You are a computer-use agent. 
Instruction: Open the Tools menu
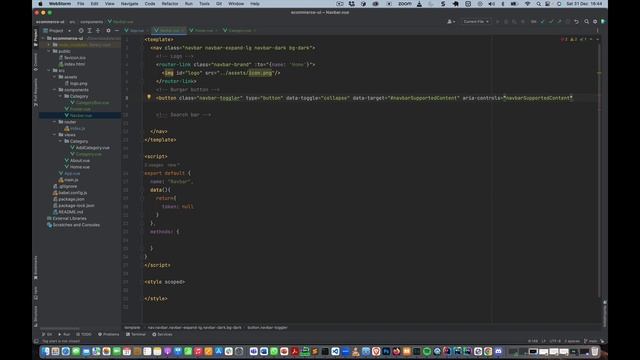coord(204,4)
